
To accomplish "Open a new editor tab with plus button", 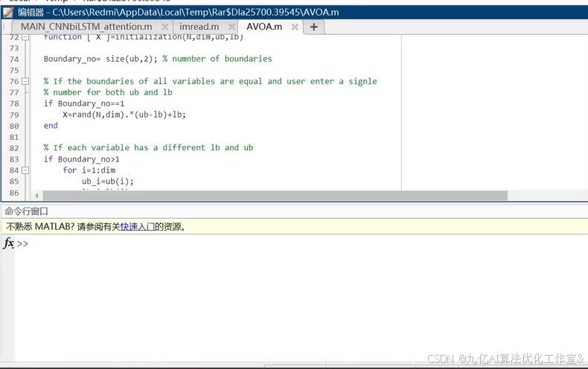I will (x=314, y=27).
